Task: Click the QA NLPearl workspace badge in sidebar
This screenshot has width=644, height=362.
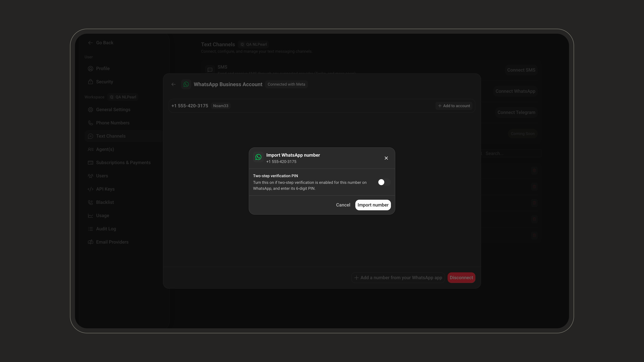Action: (x=123, y=97)
